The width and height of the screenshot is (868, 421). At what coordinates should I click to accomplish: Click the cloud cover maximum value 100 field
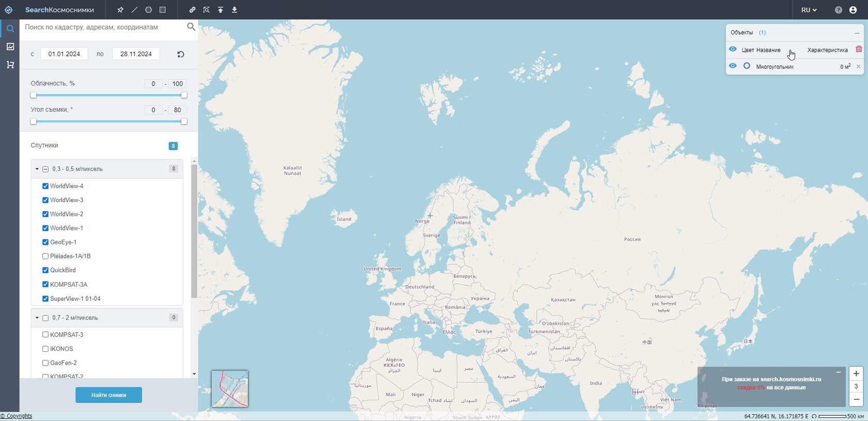coord(178,84)
